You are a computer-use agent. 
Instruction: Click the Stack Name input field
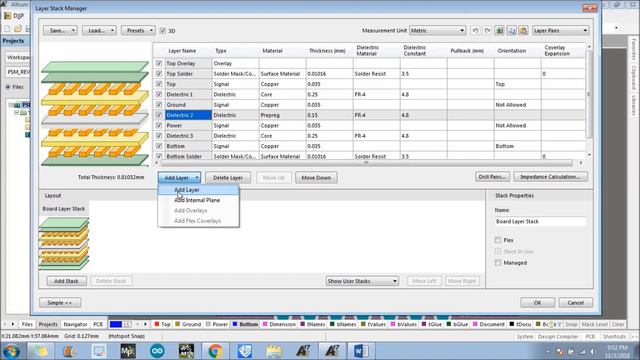coord(540,221)
